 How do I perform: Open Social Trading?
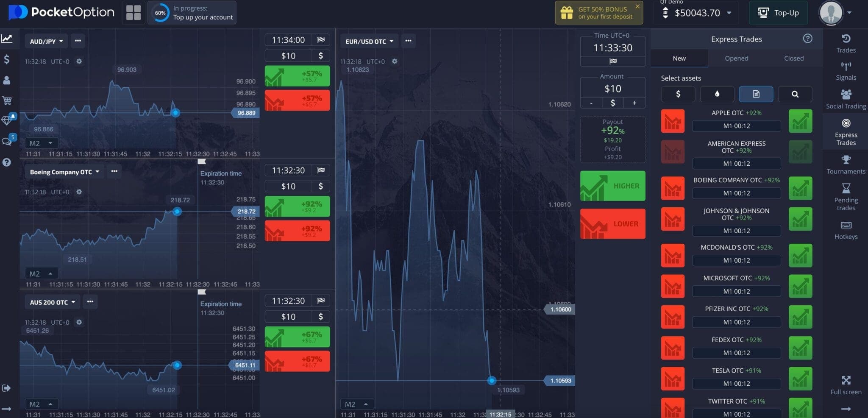click(x=846, y=99)
